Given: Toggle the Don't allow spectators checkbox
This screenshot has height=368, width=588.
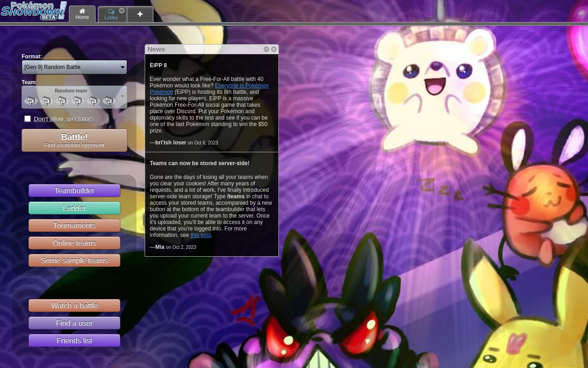Looking at the screenshot, I should click(28, 119).
